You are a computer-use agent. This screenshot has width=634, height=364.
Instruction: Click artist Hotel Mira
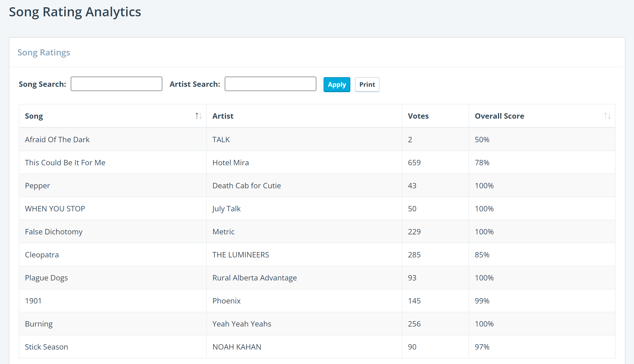tap(231, 163)
